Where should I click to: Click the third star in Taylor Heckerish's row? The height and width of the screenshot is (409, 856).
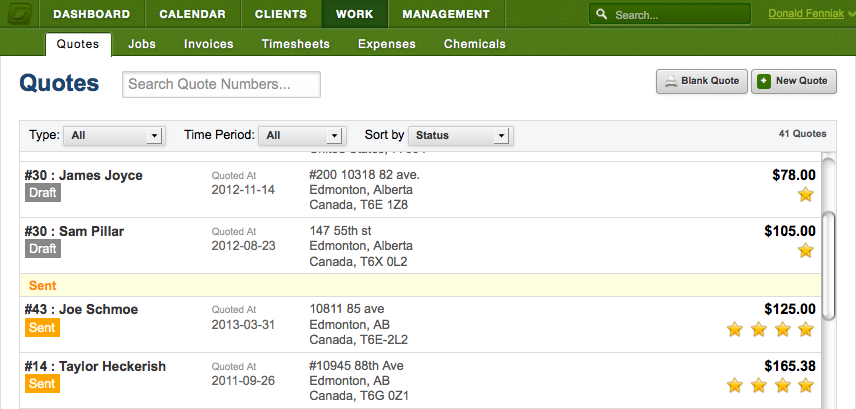(782, 385)
